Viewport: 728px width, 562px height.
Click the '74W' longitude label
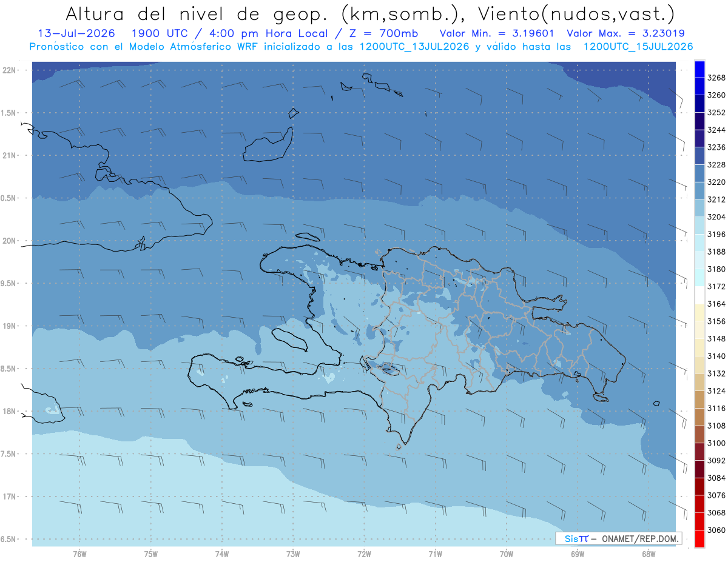pos(222,554)
